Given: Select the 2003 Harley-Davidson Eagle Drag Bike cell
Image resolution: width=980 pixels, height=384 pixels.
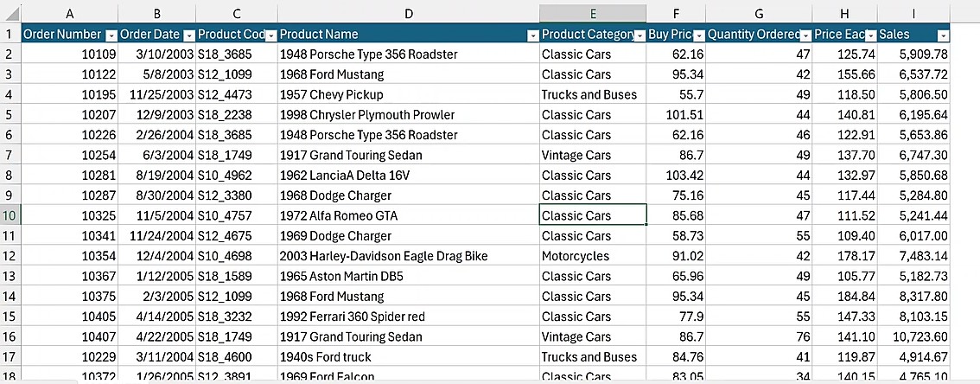Looking at the screenshot, I should (x=408, y=256).
